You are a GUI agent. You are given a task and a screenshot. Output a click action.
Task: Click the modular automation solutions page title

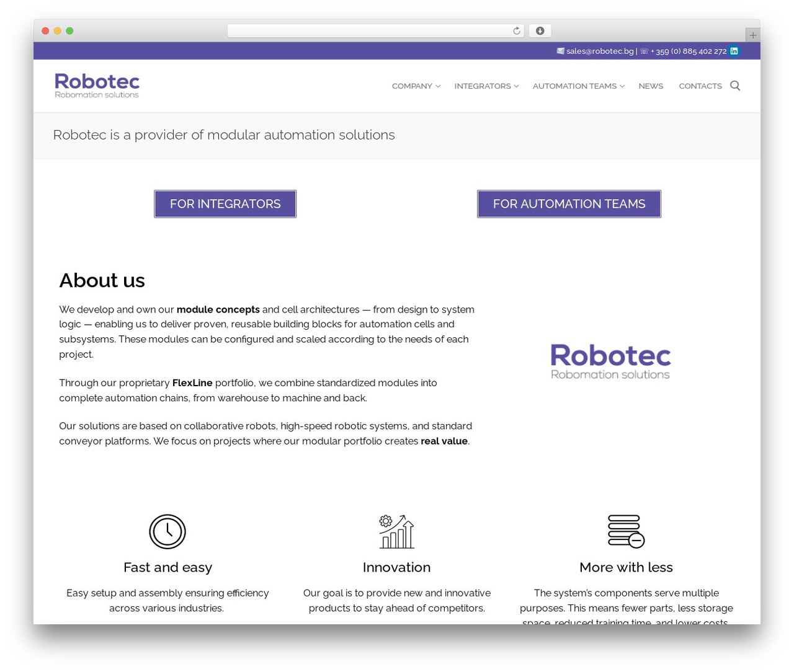point(224,135)
